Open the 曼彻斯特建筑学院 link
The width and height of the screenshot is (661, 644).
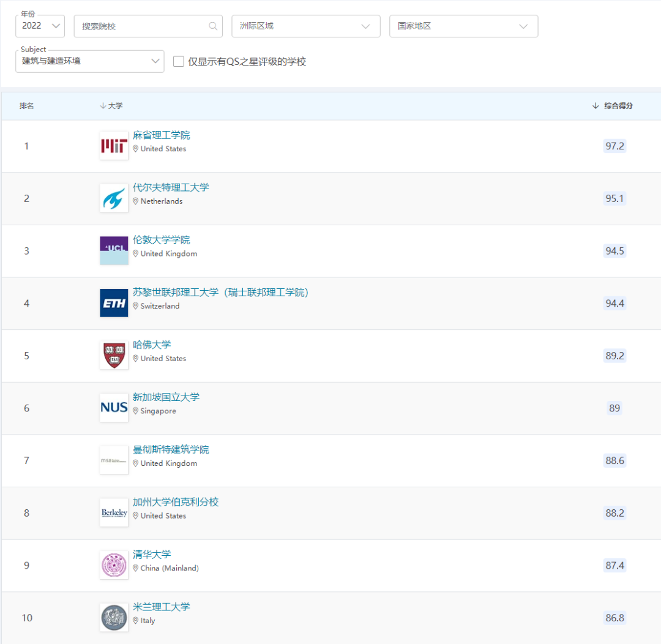(x=171, y=449)
